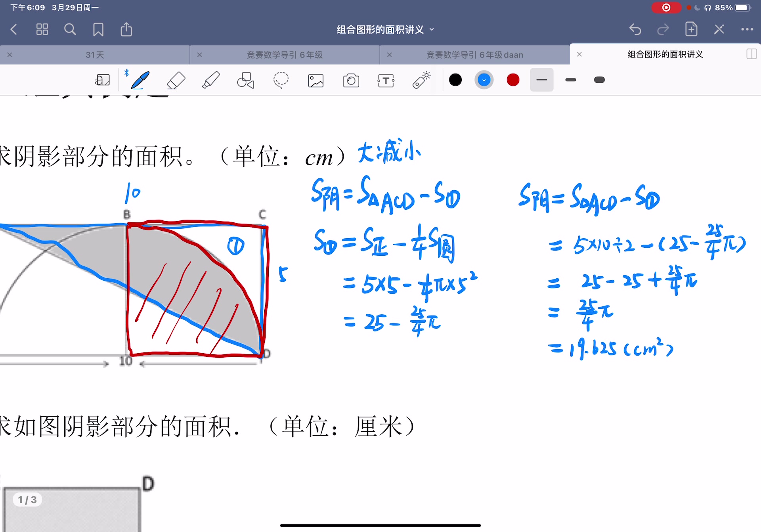Image resolution: width=761 pixels, height=532 pixels.
Task: Tap the home indicator bar
Action: 380,525
